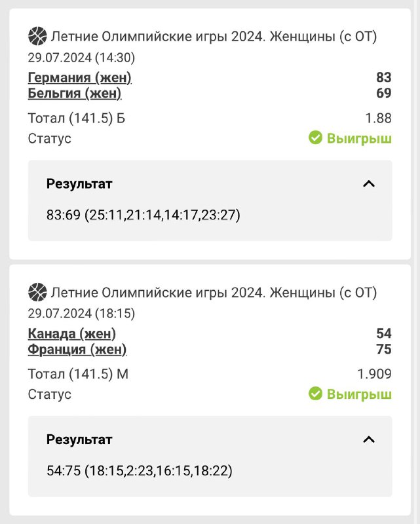Viewport: 420px width, 524px height.
Task: Open the Канада (жен) team link
Action: 72,333
